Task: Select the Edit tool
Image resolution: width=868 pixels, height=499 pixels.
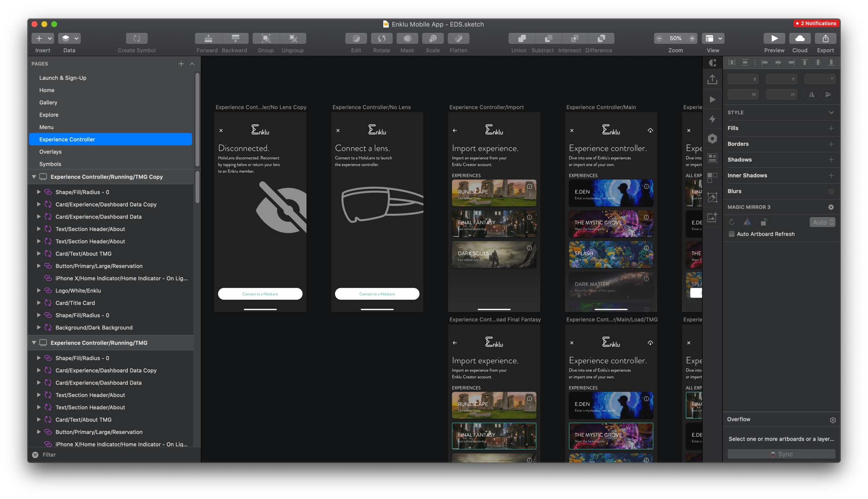Action: pos(356,38)
